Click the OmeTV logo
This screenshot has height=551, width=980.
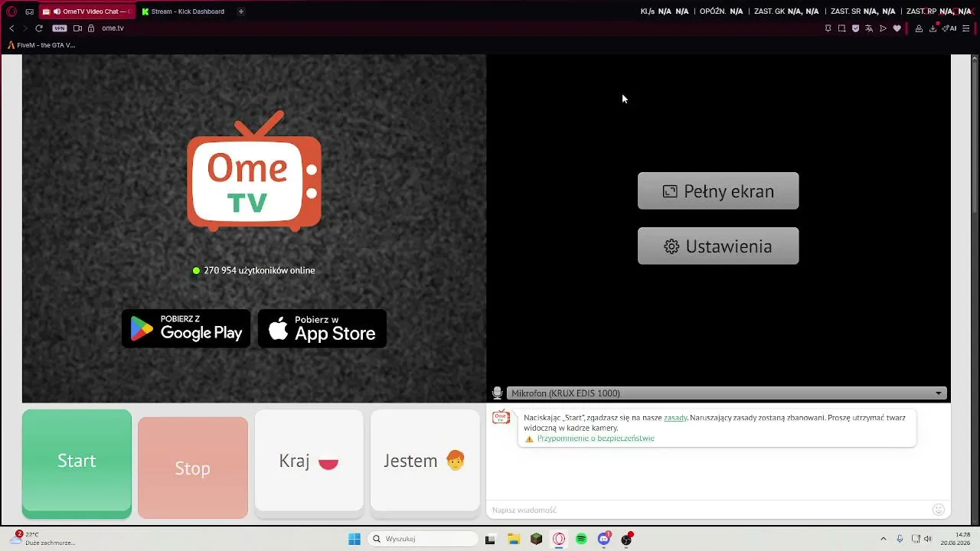[x=254, y=171]
